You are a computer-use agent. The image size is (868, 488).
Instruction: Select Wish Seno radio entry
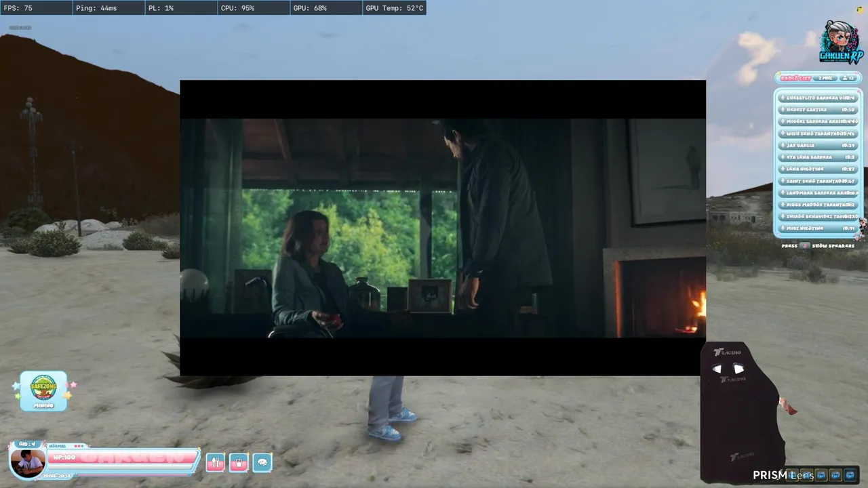click(x=818, y=133)
